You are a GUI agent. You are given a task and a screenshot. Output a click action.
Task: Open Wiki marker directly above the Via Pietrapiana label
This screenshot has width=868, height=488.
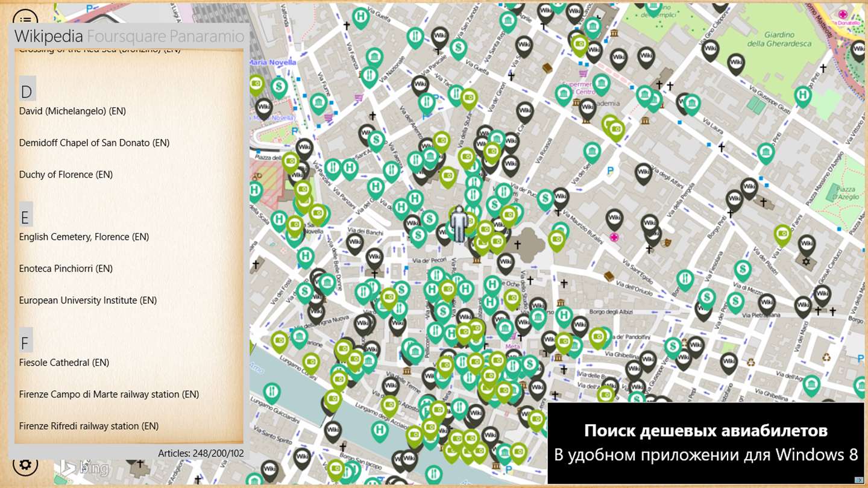767,304
